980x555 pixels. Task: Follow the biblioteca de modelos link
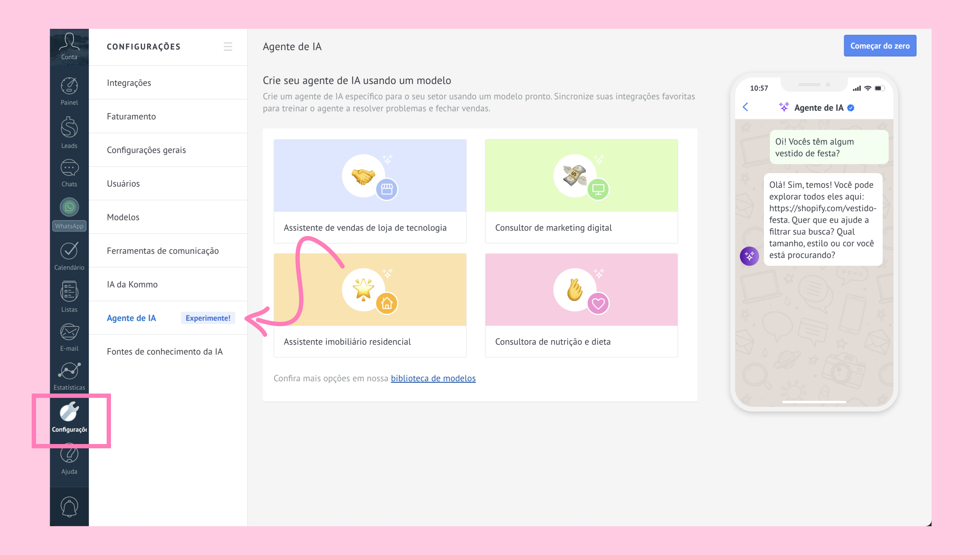coord(433,378)
